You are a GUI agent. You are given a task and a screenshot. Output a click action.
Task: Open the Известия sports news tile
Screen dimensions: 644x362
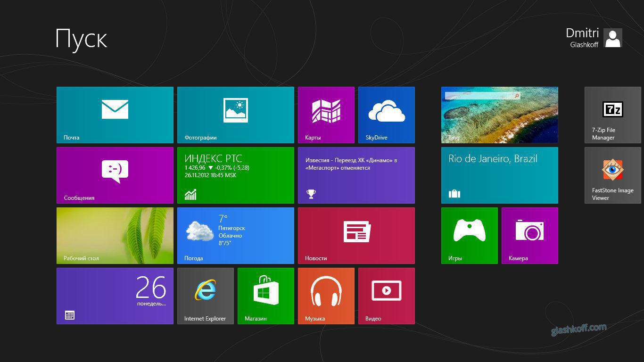[356, 175]
